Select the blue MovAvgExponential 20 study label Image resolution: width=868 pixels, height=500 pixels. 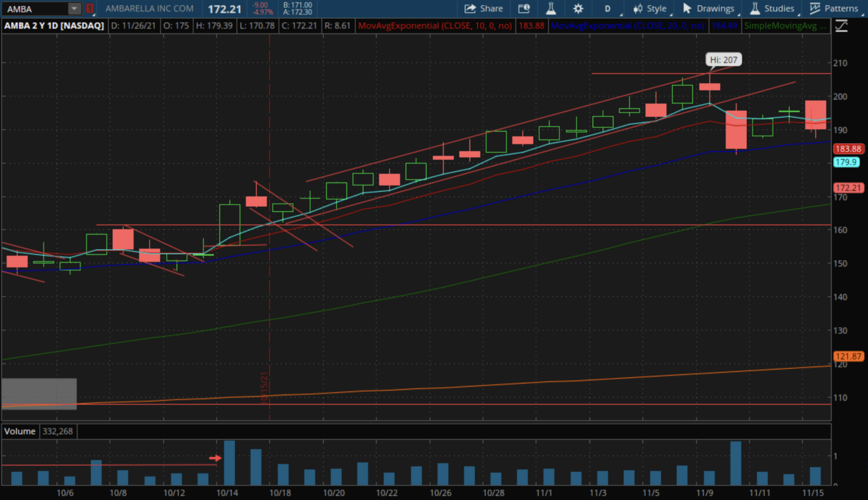(x=627, y=26)
